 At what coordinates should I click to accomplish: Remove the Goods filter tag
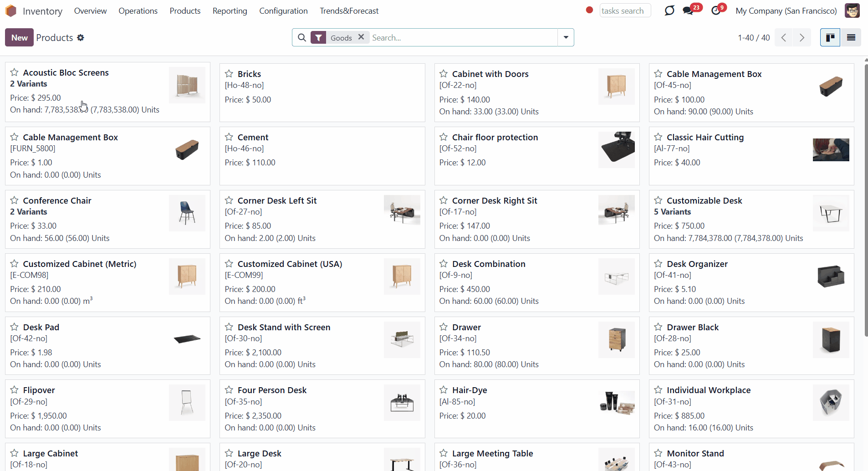coord(361,37)
